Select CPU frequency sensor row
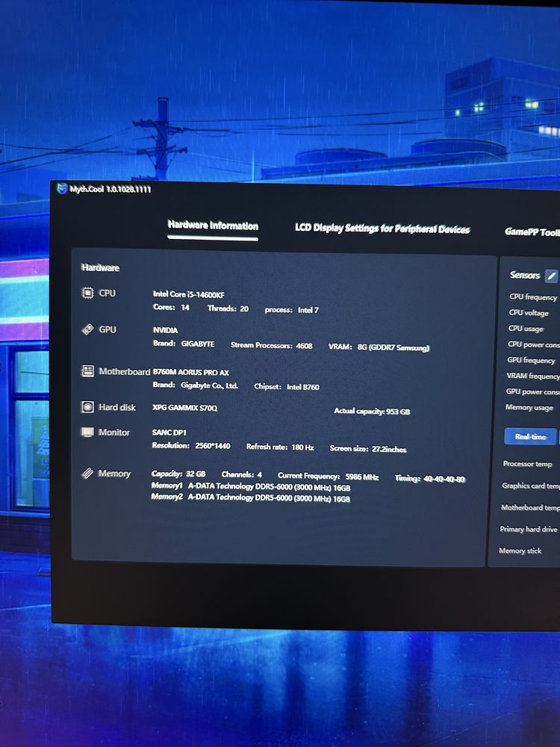This screenshot has width=560, height=747. tap(533, 297)
